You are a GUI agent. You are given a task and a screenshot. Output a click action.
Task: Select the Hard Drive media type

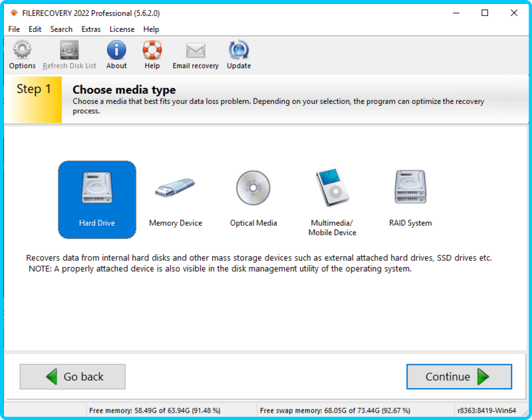click(x=97, y=200)
